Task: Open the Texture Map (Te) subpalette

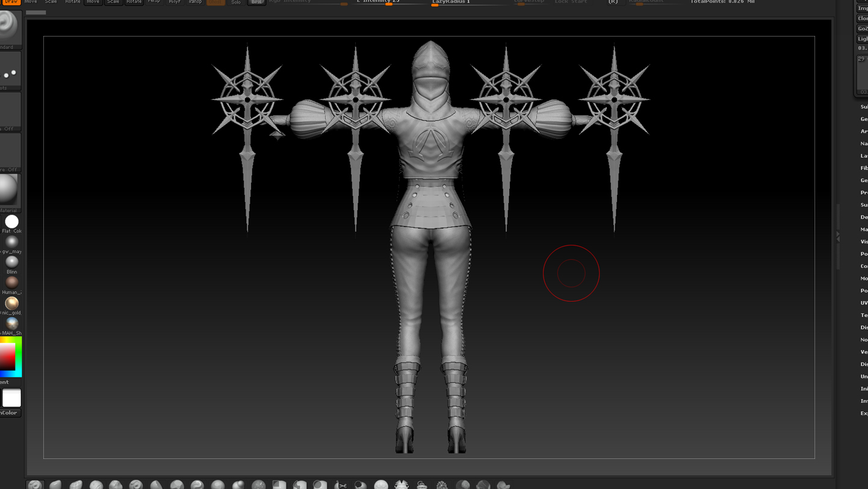Action: 864,315
